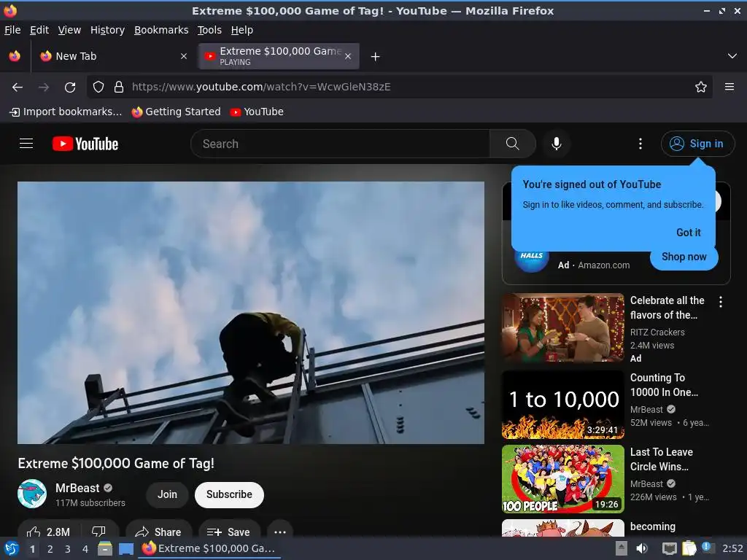
Task: Open new tab with plus icon
Action: pos(376,57)
